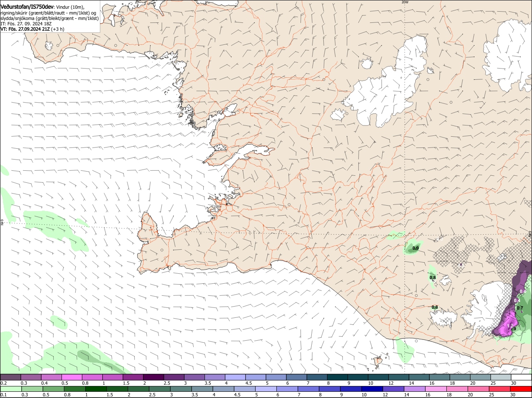Pick upper legend swatch starting at 0.4
This screenshot has width=532, height=398.
click(51, 377)
